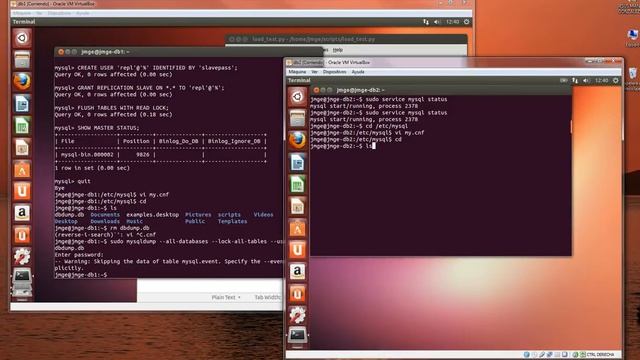Image resolution: width=640 pixels, height=360 pixels.
Task: Open network indicator in db2 top panel
Action: coord(575,80)
